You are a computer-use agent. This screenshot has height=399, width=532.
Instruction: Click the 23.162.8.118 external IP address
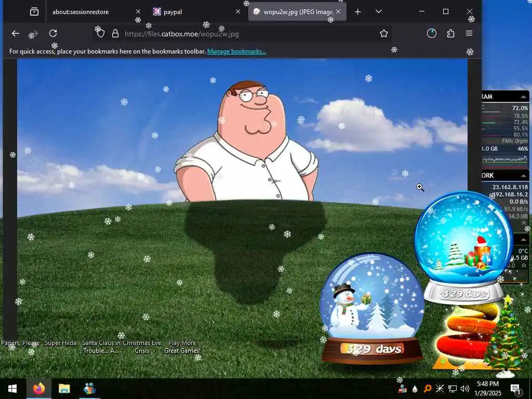tap(510, 187)
